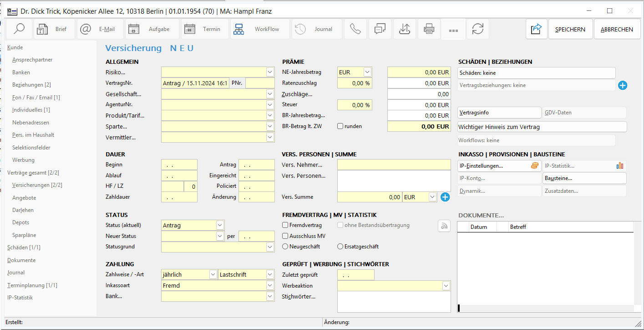Click the SPEICHERN button

570,29
